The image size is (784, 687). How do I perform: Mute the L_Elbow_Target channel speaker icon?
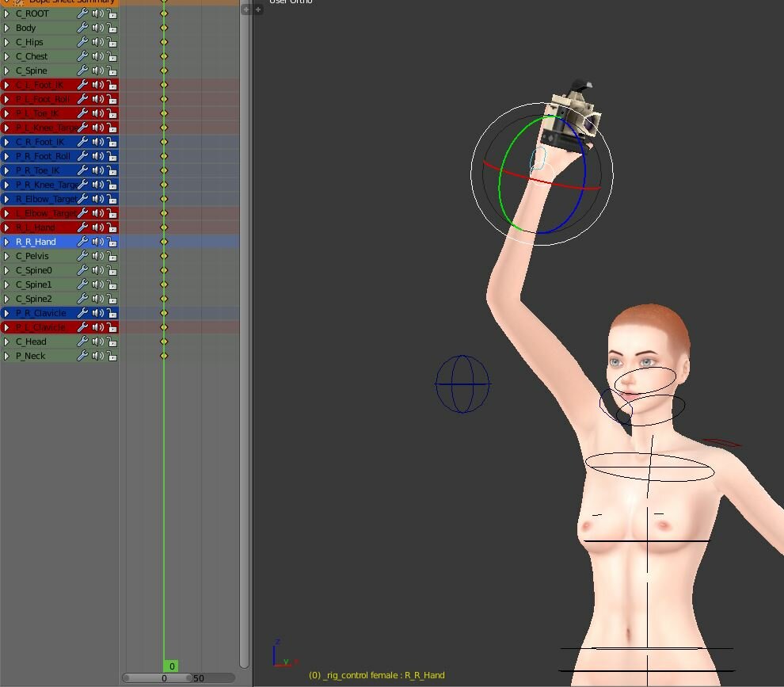tap(97, 213)
